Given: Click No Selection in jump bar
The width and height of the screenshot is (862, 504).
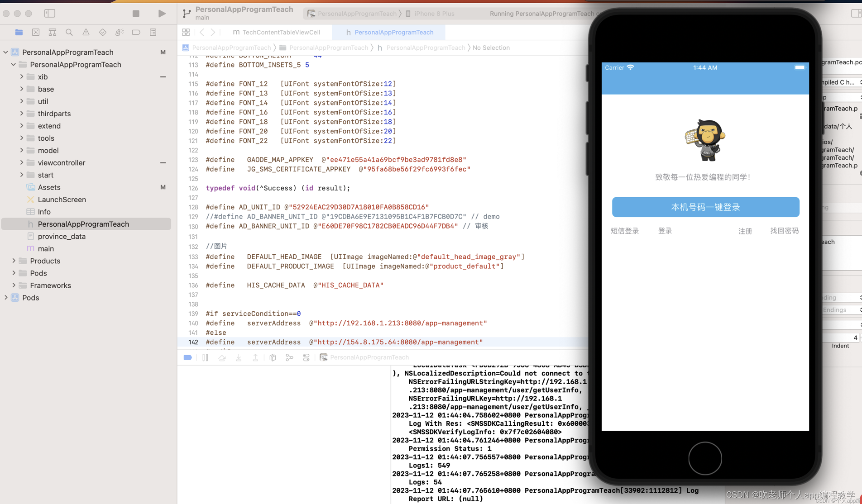Looking at the screenshot, I should point(491,48).
